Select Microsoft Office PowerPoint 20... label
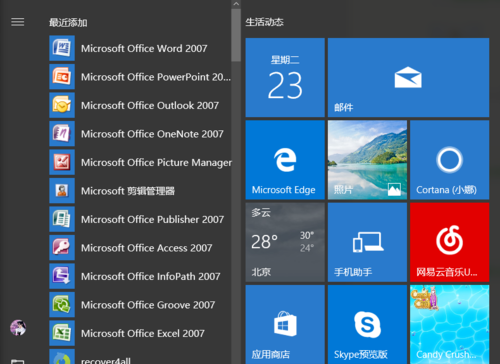This screenshot has height=364, width=500. [x=156, y=77]
